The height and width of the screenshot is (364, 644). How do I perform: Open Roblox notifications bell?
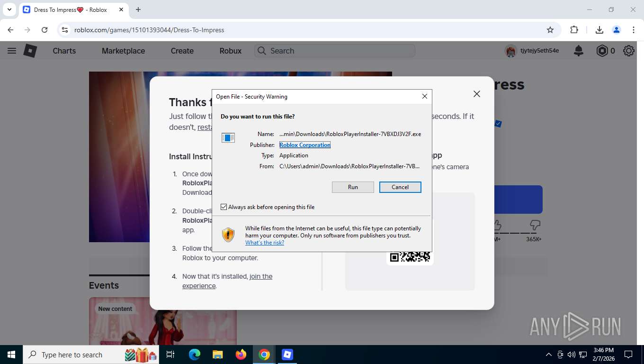(579, 51)
